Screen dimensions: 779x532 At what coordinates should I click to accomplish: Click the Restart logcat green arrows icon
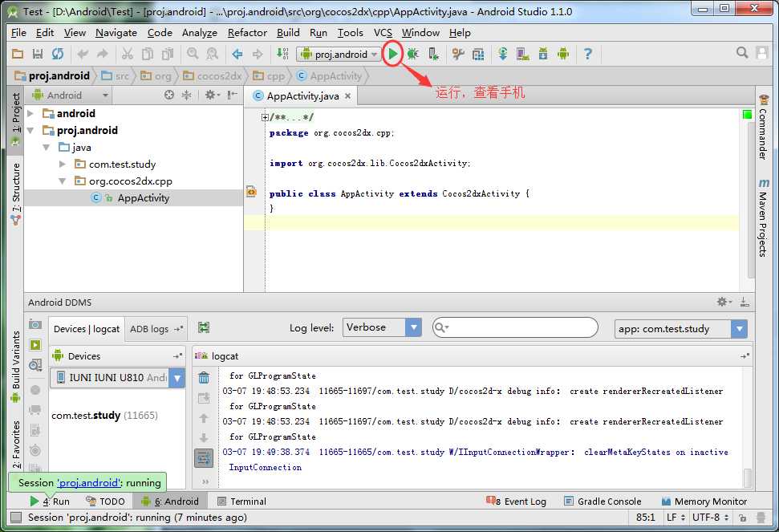click(x=204, y=327)
